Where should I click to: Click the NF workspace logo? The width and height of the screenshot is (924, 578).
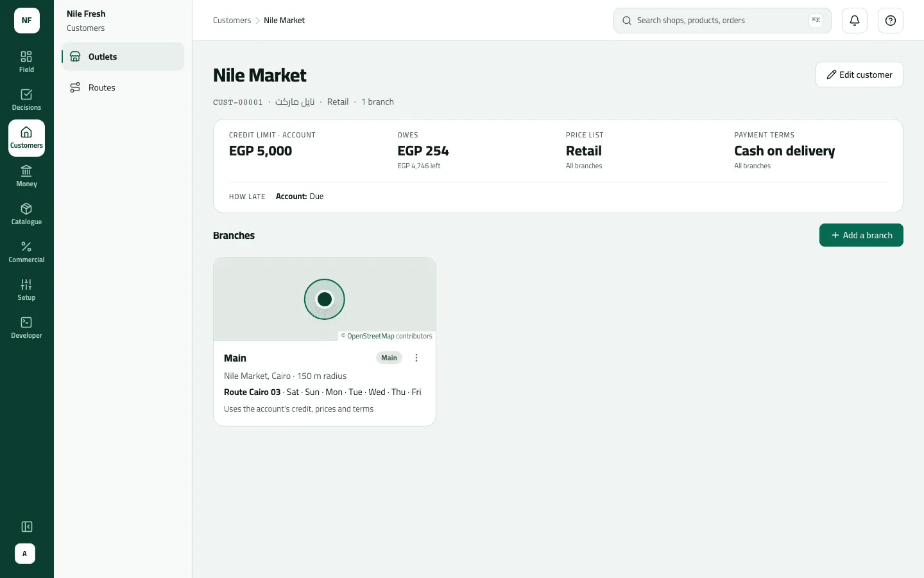pos(27,21)
